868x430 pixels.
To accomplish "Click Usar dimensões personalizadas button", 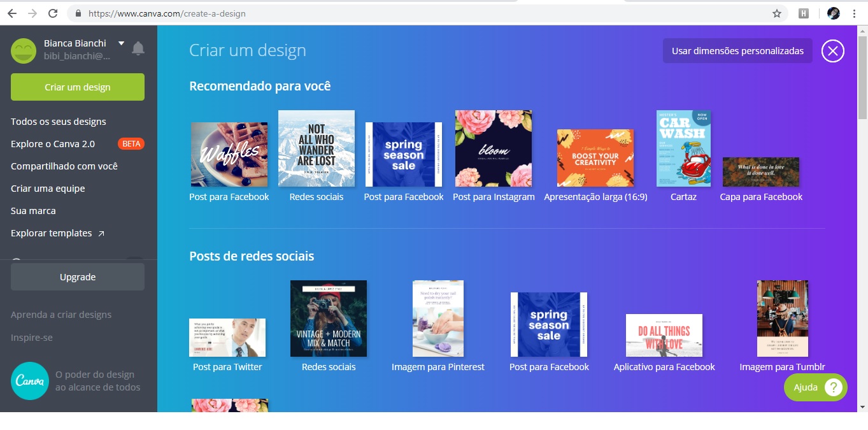I will click(737, 51).
